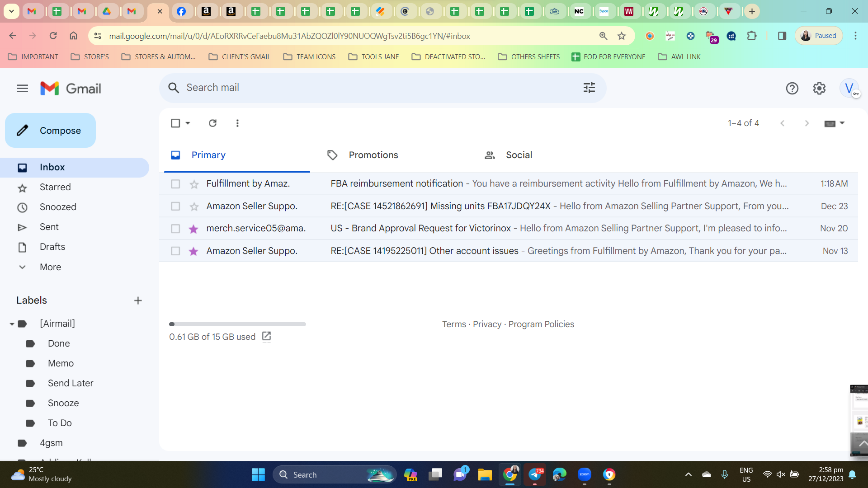Open the 4gsm label
This screenshot has height=488, width=868.
click(51, 443)
